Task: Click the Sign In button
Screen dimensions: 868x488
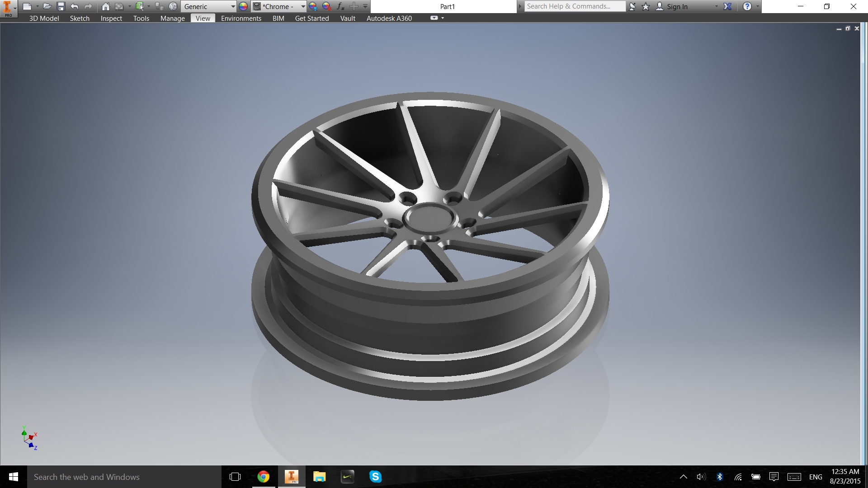Action: pos(677,6)
